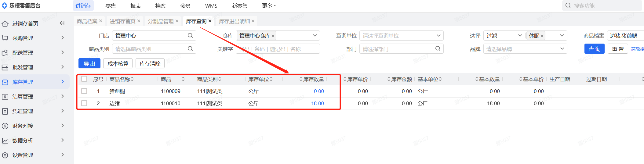Click the 导出 button
This screenshot has height=164, width=644.
[89, 63]
